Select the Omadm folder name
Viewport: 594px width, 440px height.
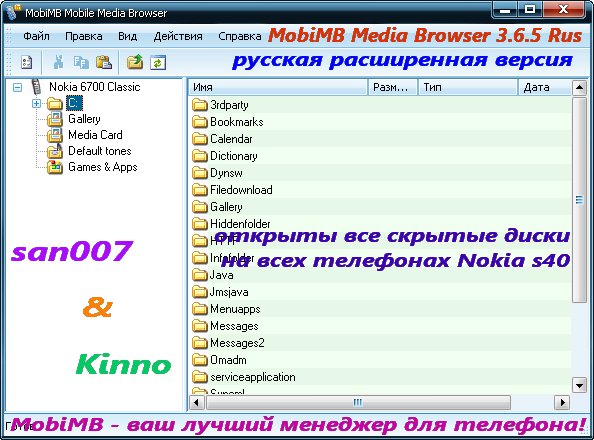click(x=228, y=360)
